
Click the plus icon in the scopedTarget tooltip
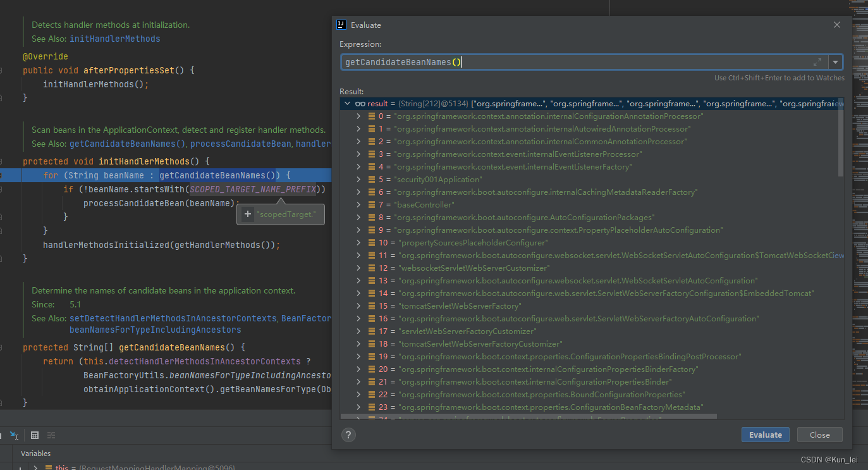pos(248,214)
